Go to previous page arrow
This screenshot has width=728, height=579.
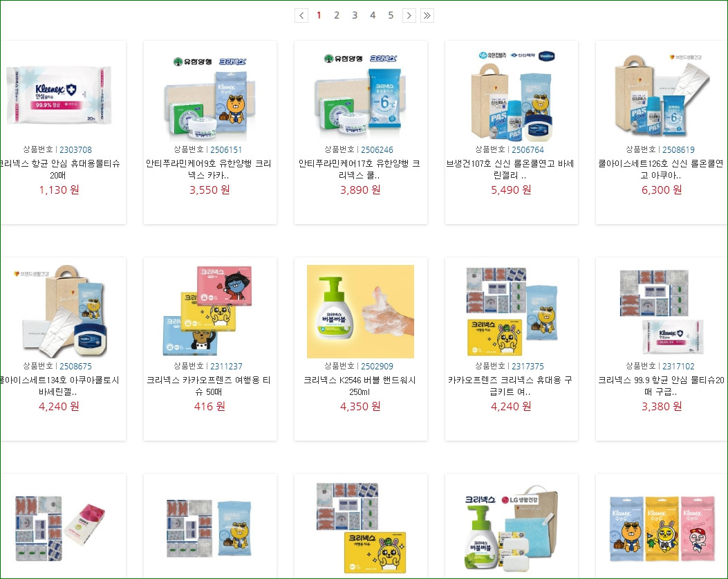(x=301, y=15)
